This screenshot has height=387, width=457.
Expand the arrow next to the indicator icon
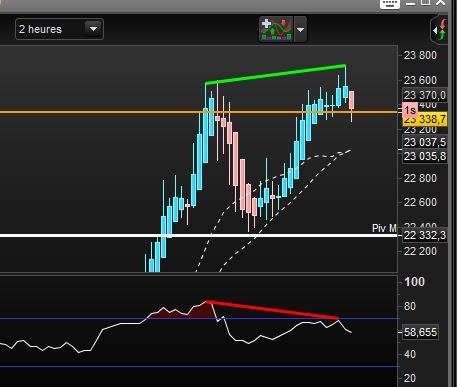[300, 30]
